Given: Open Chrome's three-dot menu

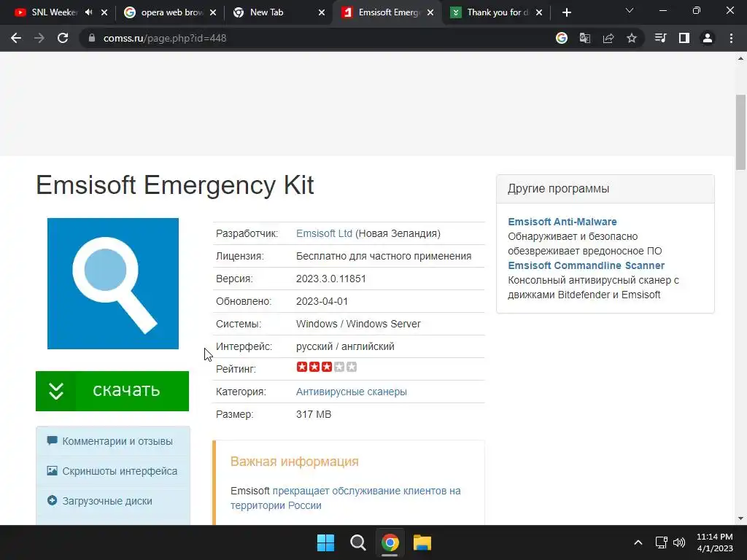Looking at the screenshot, I should 731,38.
